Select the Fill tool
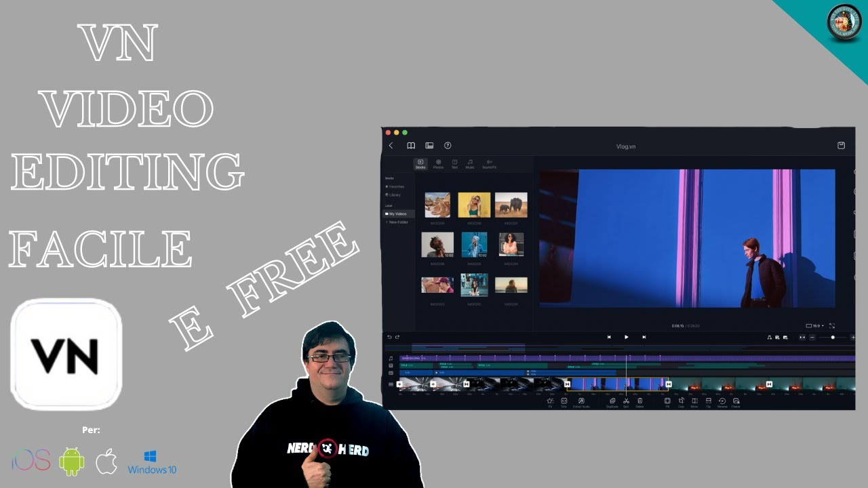The height and width of the screenshot is (488, 868). [x=667, y=403]
